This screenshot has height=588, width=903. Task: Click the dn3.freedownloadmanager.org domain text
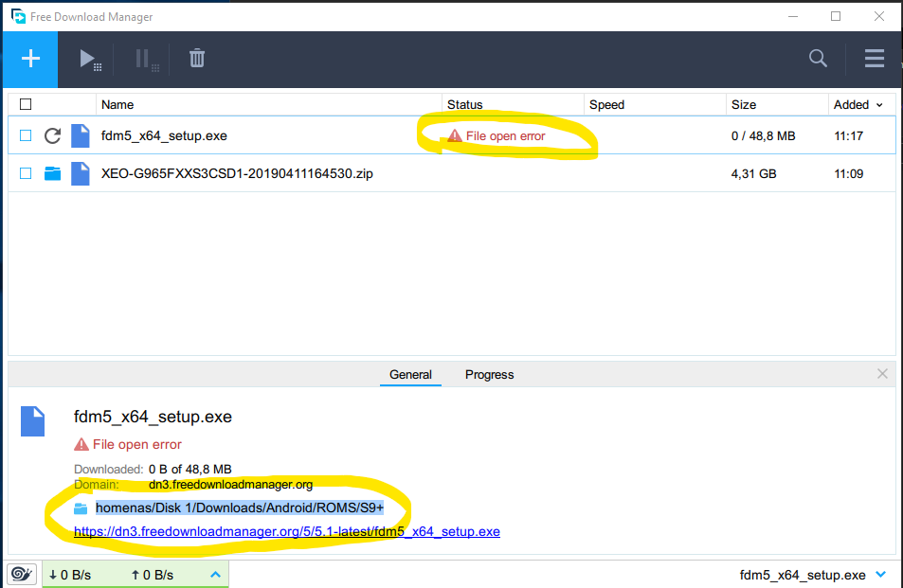click(x=230, y=485)
